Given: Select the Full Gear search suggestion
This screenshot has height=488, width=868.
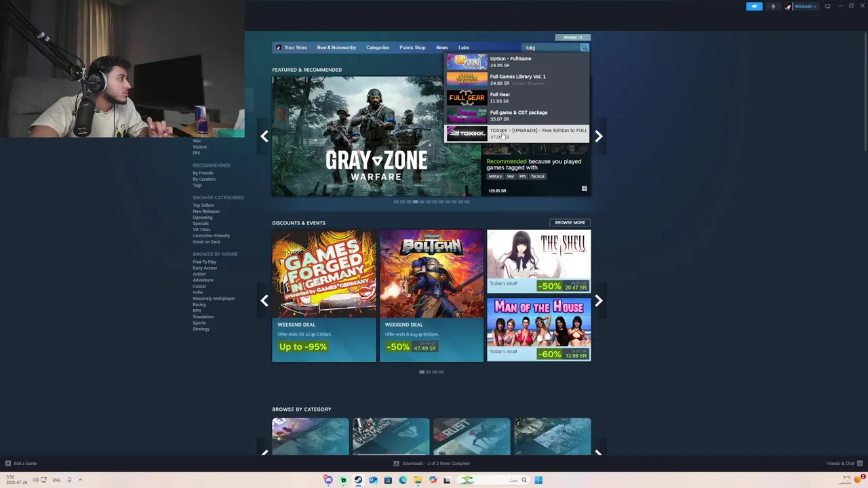Looking at the screenshot, I should coord(517,98).
